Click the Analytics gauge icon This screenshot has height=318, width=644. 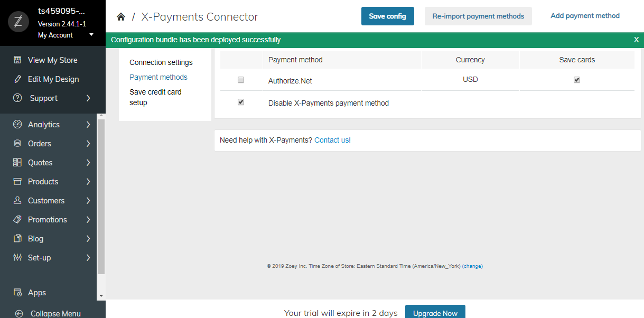[17, 125]
